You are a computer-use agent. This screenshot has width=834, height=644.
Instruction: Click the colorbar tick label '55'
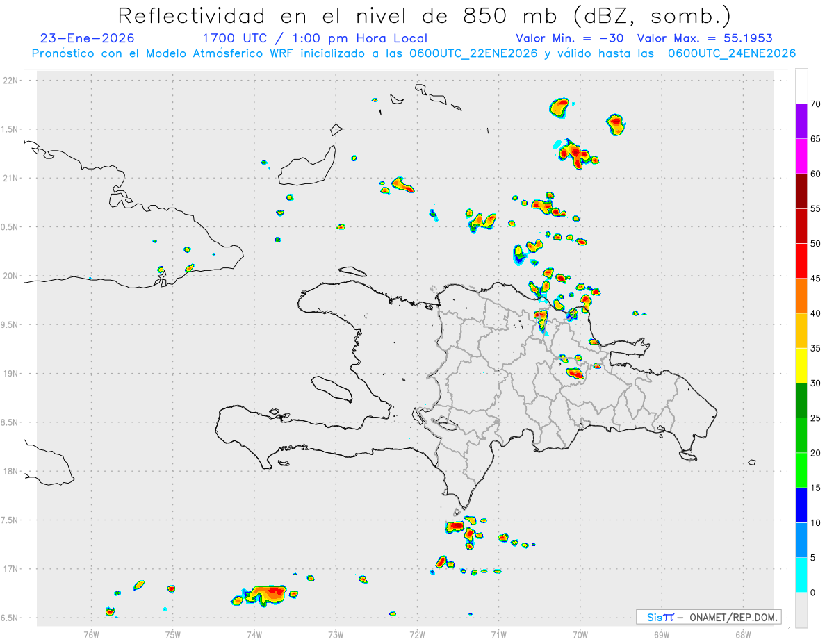(x=816, y=208)
